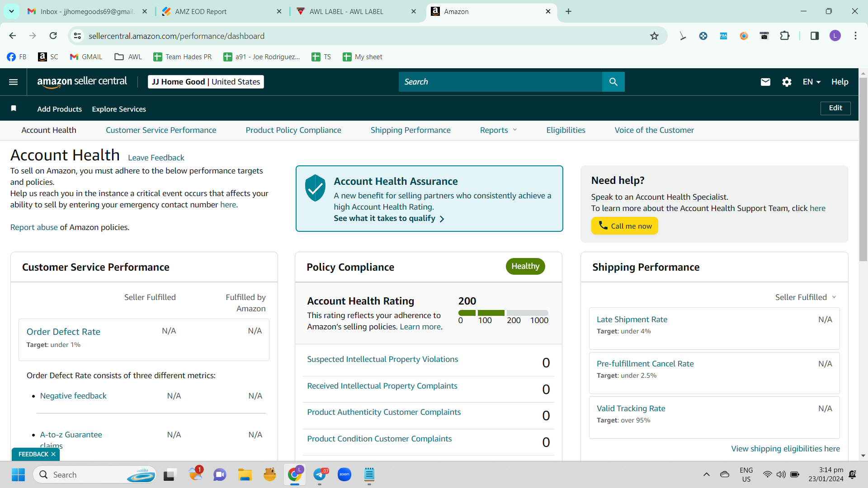Open File Explorer from taskbar
Screen dimensions: 868x488
pos(245,474)
